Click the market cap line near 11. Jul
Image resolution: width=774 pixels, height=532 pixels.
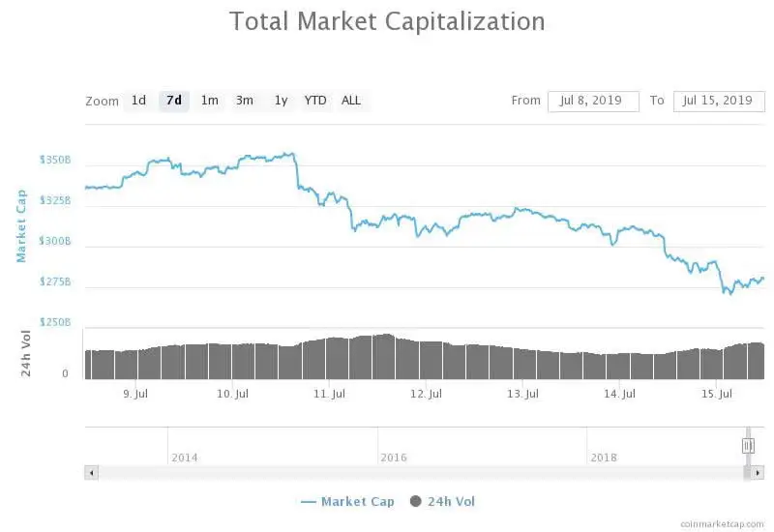click(x=330, y=197)
